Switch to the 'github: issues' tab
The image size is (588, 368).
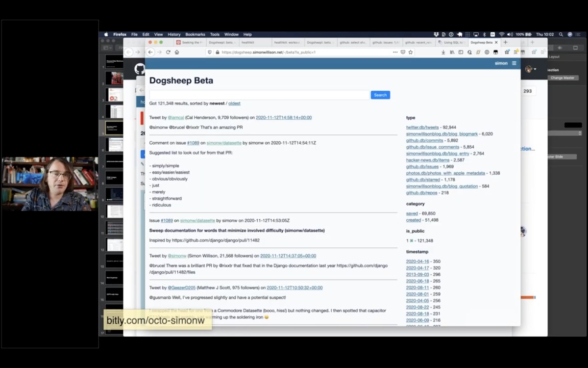(x=386, y=43)
